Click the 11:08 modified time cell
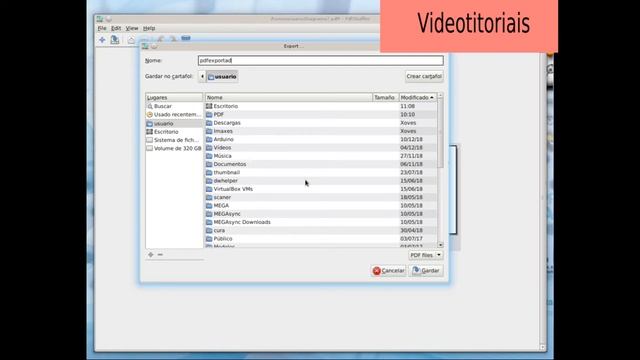Image resolution: width=640 pixels, height=360 pixels. [x=407, y=106]
